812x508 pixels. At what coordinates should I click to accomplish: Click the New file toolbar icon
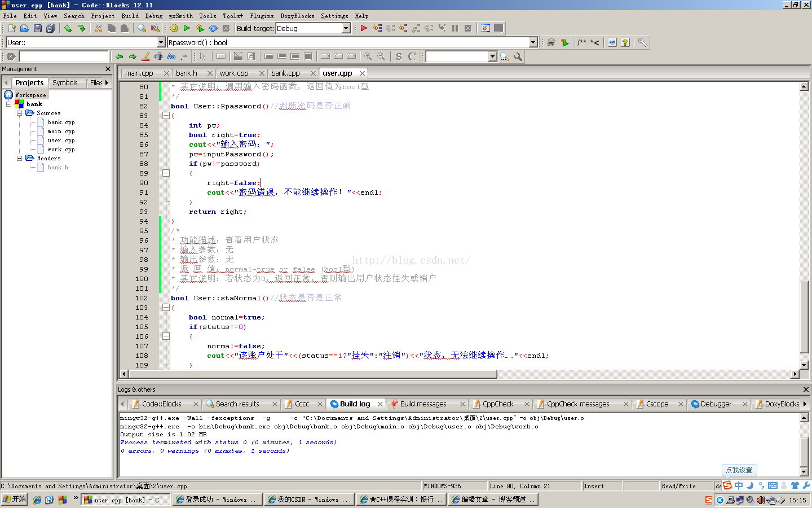[11, 28]
